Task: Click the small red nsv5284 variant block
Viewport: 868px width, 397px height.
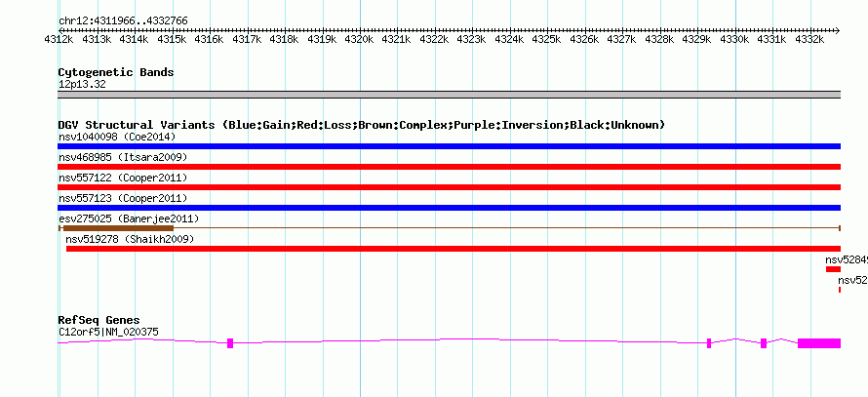Action: point(833,269)
